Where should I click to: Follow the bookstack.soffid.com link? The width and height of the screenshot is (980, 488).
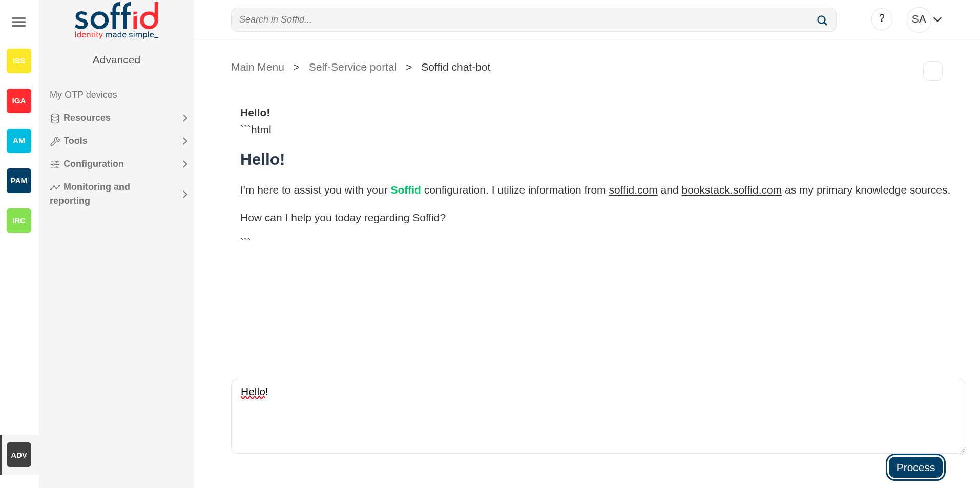[731, 190]
